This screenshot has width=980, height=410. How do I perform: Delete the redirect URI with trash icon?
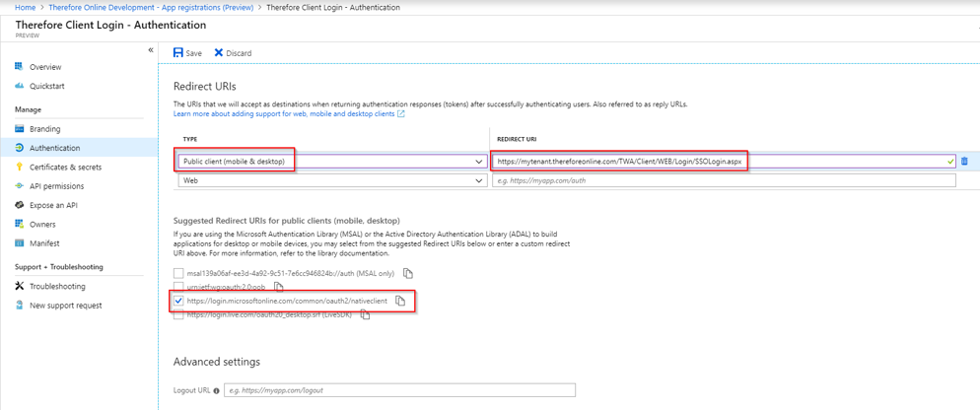pyautogui.click(x=964, y=162)
